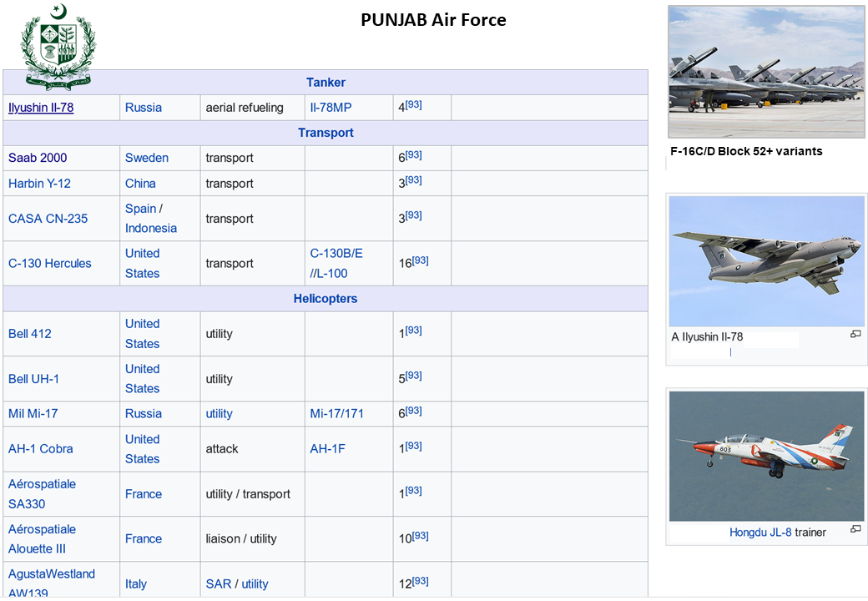Click the Helicopters section heading
The width and height of the screenshot is (868, 601).
pos(325,299)
